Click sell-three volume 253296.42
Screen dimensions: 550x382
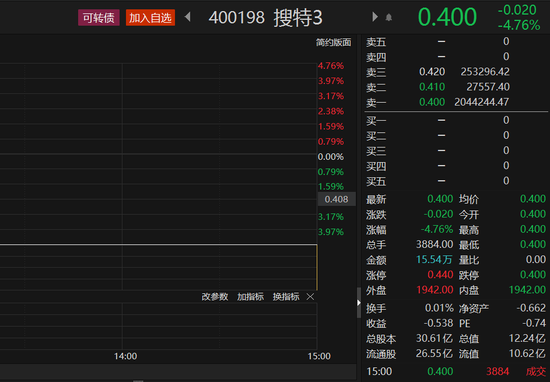click(485, 72)
